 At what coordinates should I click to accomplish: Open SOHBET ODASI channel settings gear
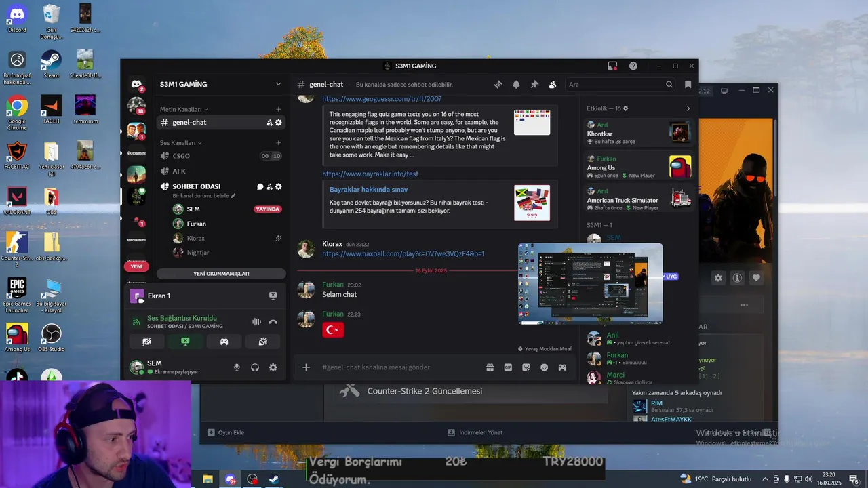279,186
